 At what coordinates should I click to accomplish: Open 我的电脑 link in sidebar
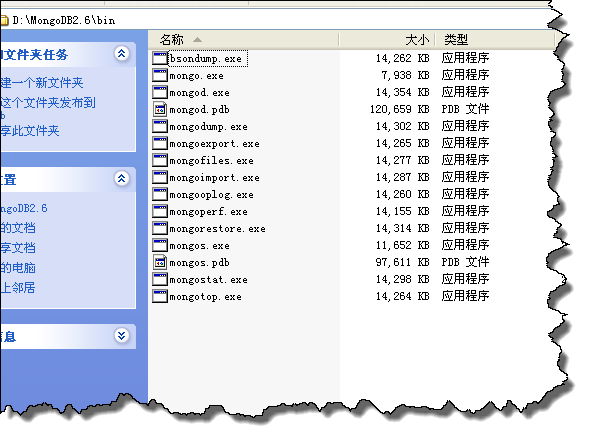click(x=18, y=268)
